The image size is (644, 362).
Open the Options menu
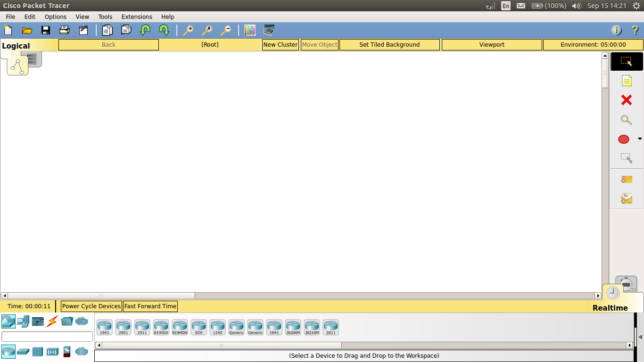coord(55,16)
